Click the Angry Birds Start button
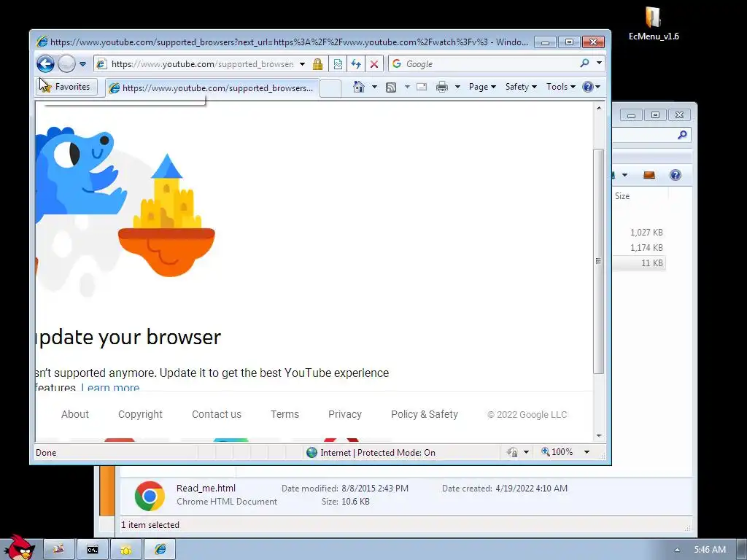747x560 pixels. coord(19,548)
